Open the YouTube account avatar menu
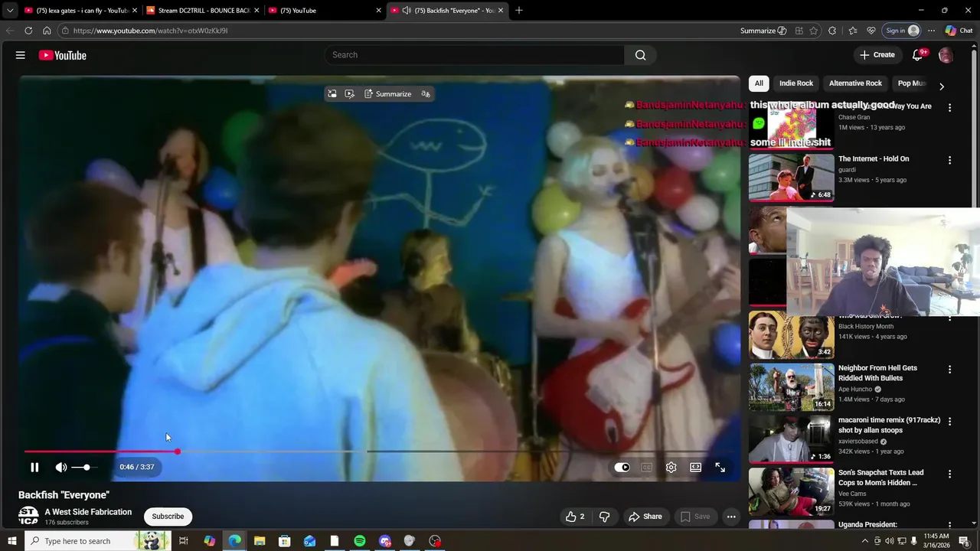The height and width of the screenshot is (551, 980). (x=946, y=55)
